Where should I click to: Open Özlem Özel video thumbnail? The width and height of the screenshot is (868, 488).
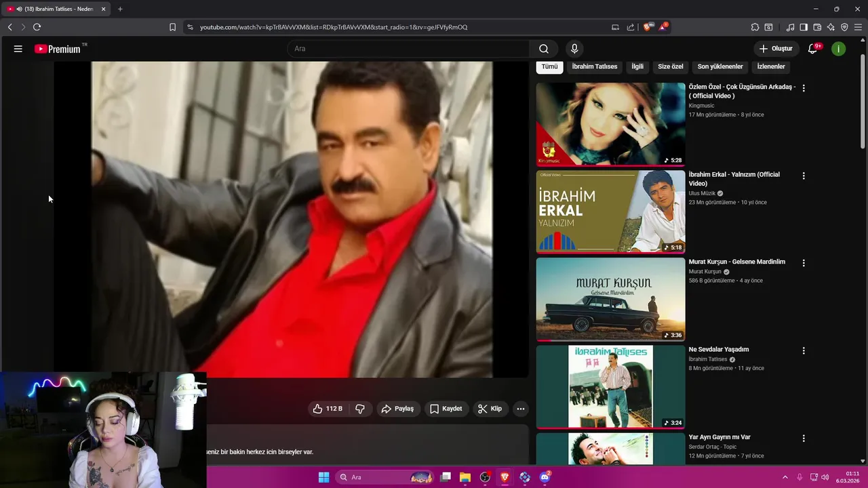[611, 124]
